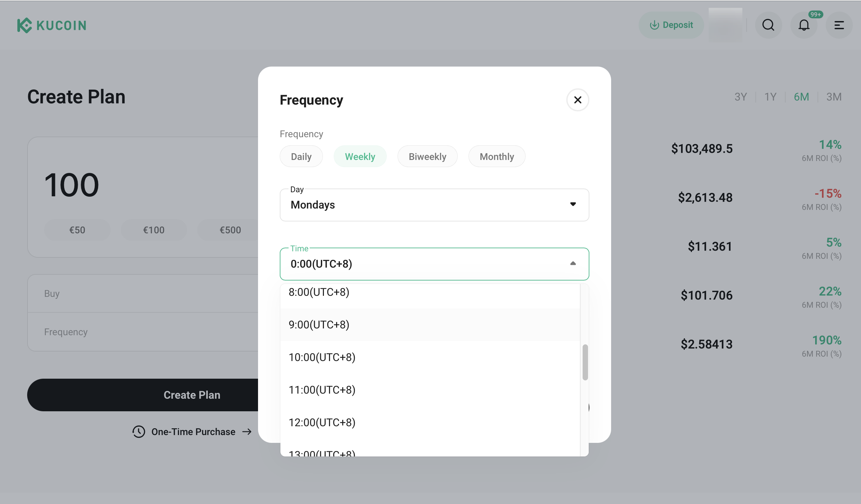The width and height of the screenshot is (861, 504).
Task: Select Weekly frequency option
Action: 360,157
